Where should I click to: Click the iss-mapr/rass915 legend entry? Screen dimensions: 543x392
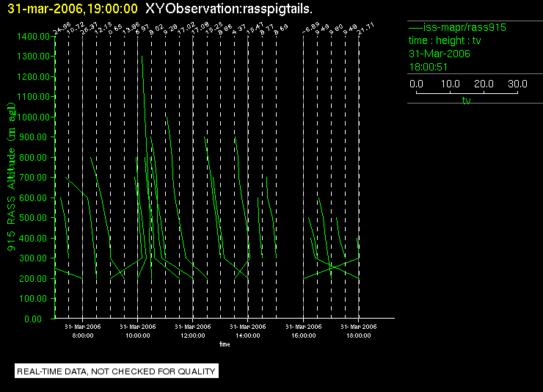[x=457, y=27]
